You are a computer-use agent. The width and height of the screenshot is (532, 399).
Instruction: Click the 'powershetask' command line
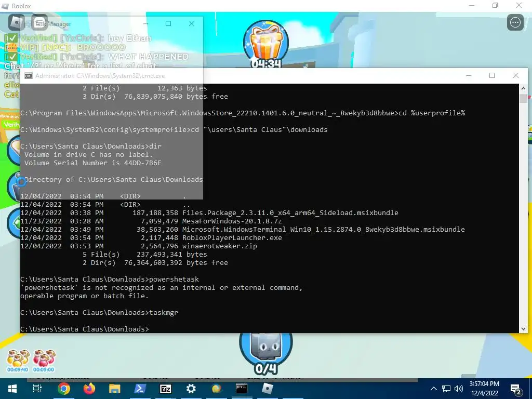coord(110,279)
